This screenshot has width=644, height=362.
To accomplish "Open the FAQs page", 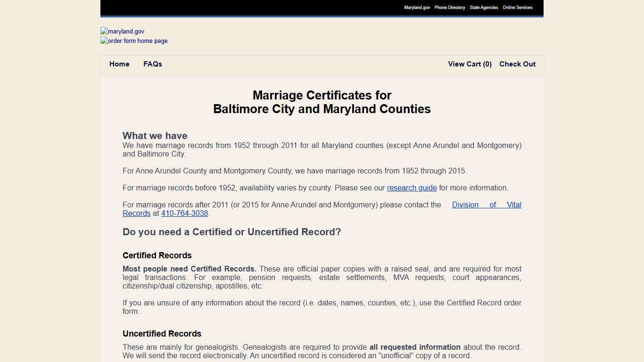I will click(x=153, y=64).
